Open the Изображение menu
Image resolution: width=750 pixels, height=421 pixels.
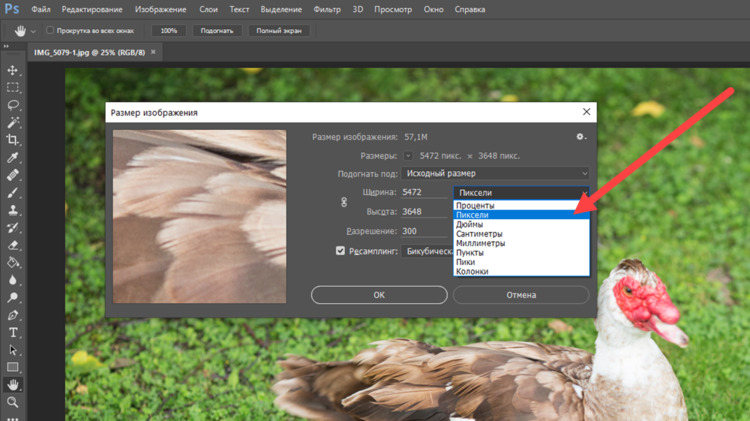click(x=160, y=9)
